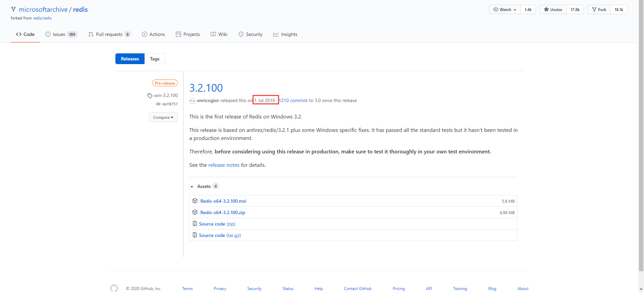Screen dimensions: 644x292
Task: Download Redis-x64-3.2.100.zip
Action: click(223, 212)
